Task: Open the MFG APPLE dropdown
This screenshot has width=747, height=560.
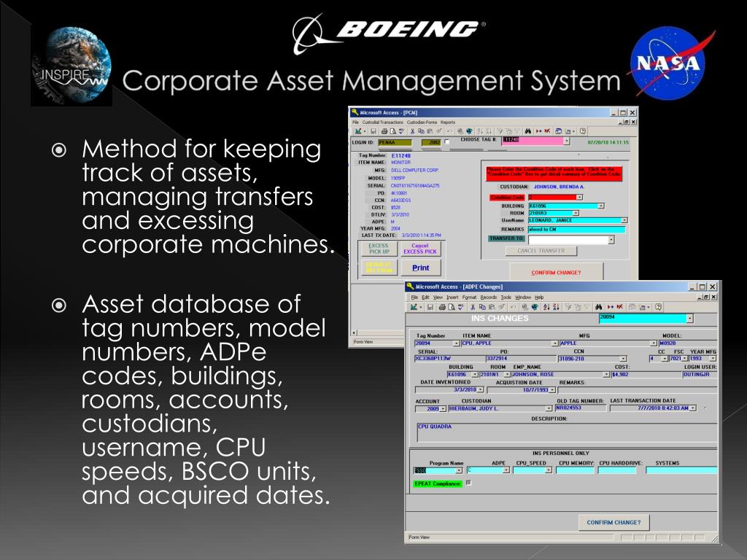Action: [654, 343]
